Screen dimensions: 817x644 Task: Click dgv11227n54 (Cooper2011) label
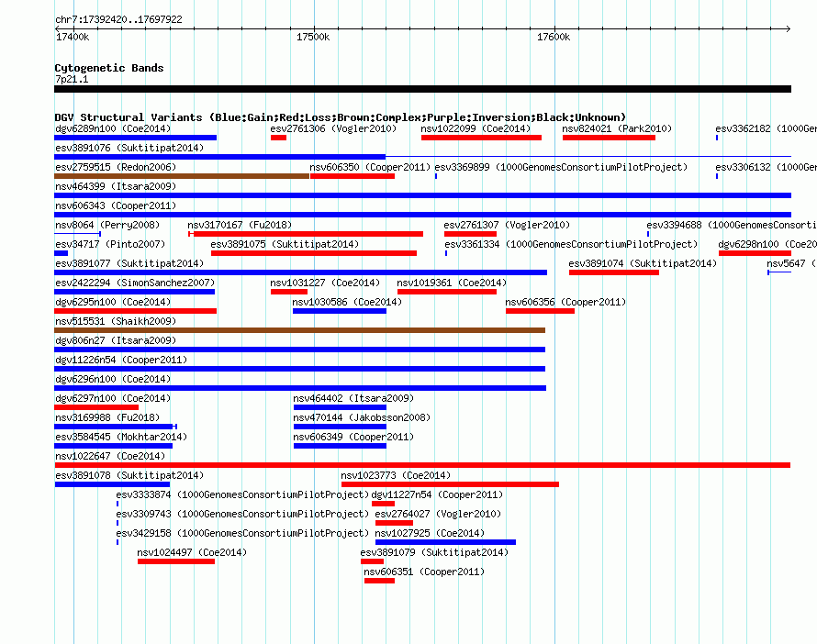tap(437, 494)
